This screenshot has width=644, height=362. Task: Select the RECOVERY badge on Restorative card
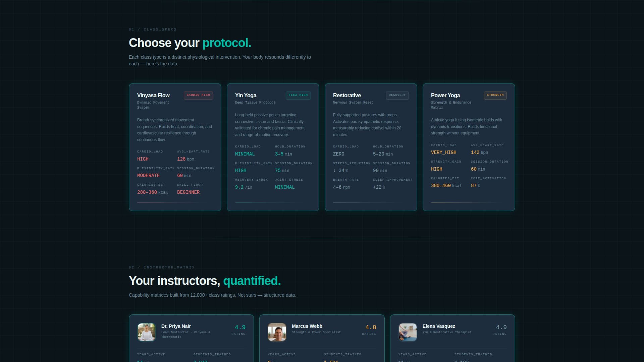pos(397,95)
